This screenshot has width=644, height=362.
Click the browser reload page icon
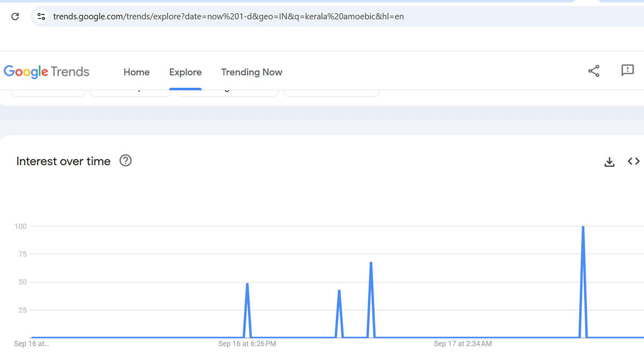coord(15,17)
